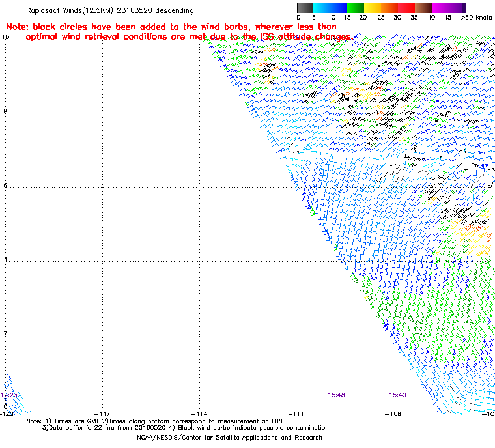This screenshot has height=448, width=495.
Task: Click the title 'Rapidscat Winds(12.5KM) 20160520 descending'
Action: point(110,10)
